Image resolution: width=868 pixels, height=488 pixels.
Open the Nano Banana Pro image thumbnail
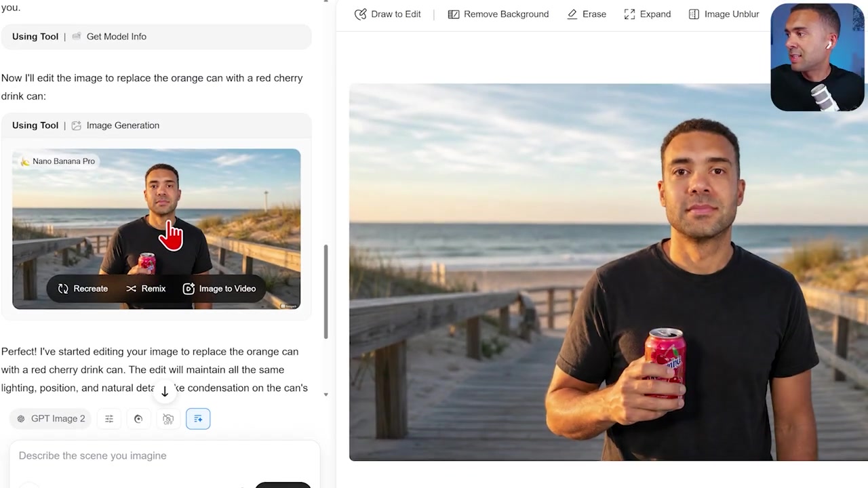pyautogui.click(x=157, y=228)
